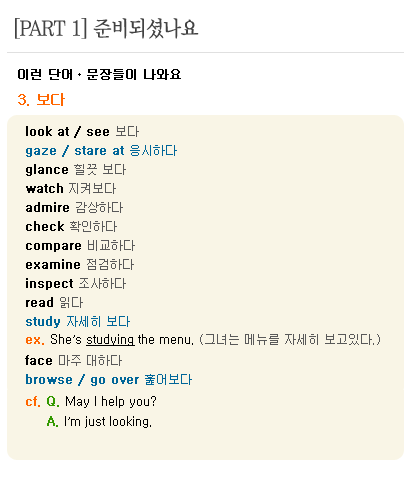This screenshot has height=480, width=410.
Task: Select the word 'glance'
Action: tap(47, 170)
